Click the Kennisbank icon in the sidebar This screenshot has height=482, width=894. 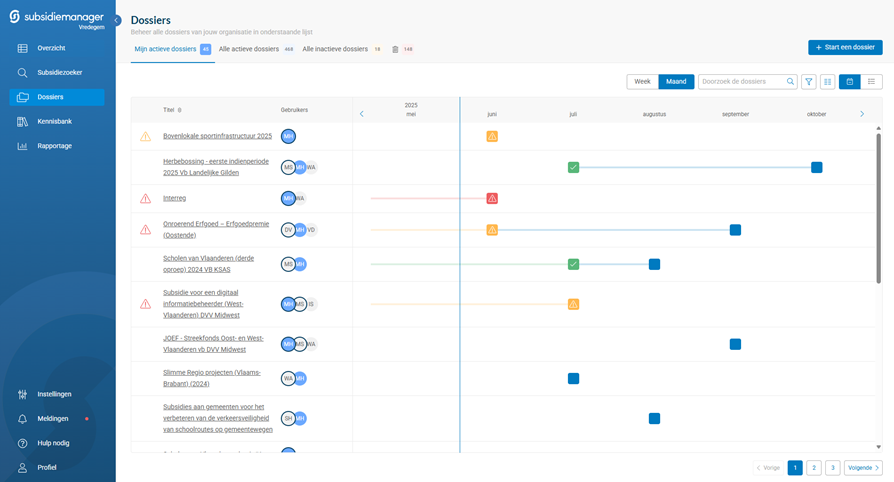point(22,122)
